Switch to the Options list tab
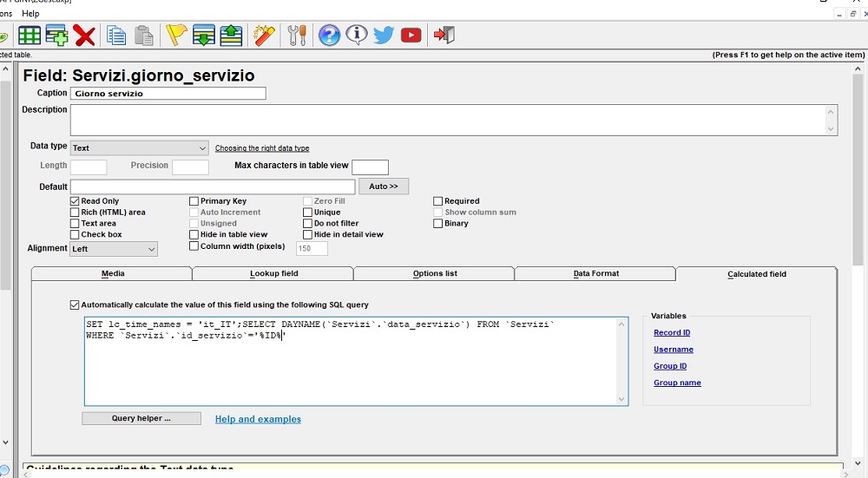Screen dimensions: 868x478 [435, 273]
